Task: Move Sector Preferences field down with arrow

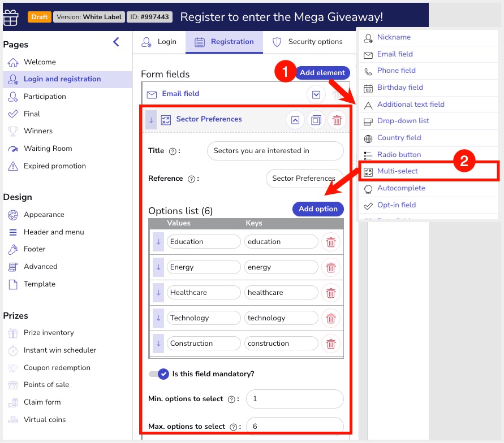Action: click(x=151, y=120)
